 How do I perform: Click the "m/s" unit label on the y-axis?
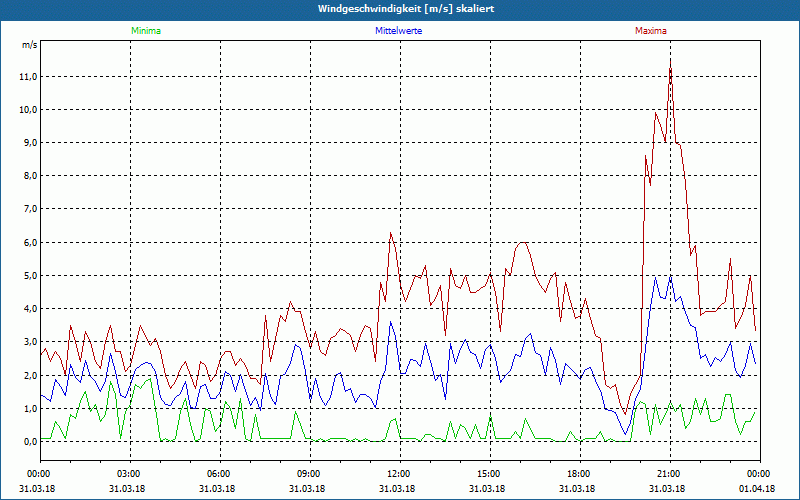coord(29,45)
